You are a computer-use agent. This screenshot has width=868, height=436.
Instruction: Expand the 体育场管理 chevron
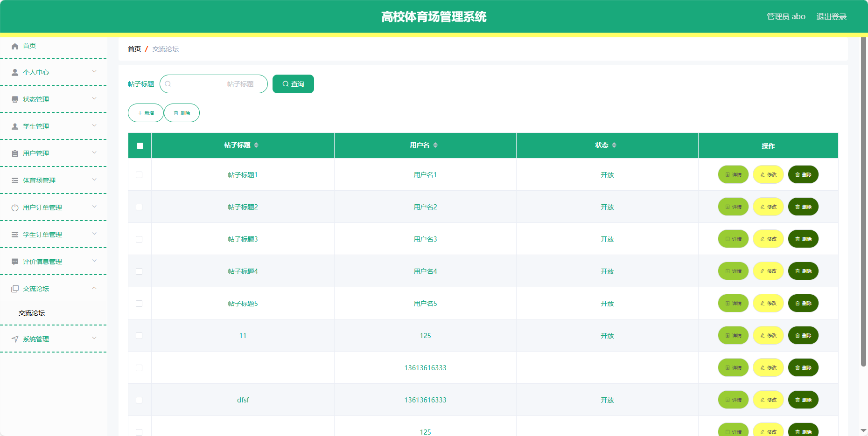pyautogui.click(x=94, y=180)
